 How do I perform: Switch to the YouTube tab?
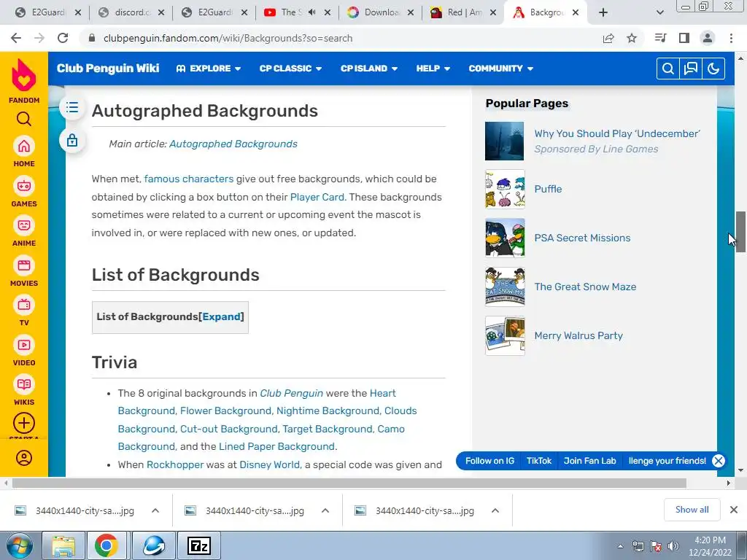pyautogui.click(x=298, y=12)
